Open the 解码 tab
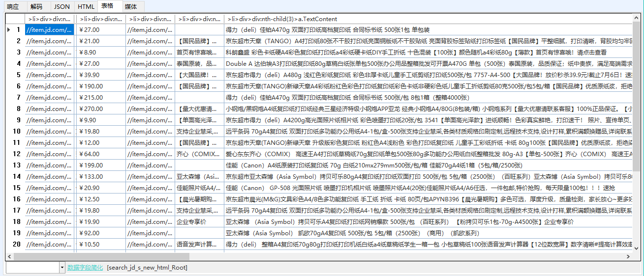Viewport: 644px width, 276px height. (36, 7)
